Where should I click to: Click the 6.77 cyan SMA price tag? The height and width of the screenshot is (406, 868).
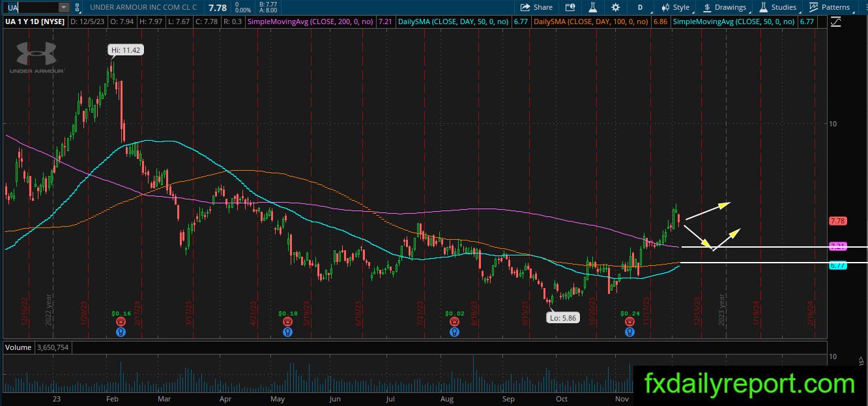(837, 265)
